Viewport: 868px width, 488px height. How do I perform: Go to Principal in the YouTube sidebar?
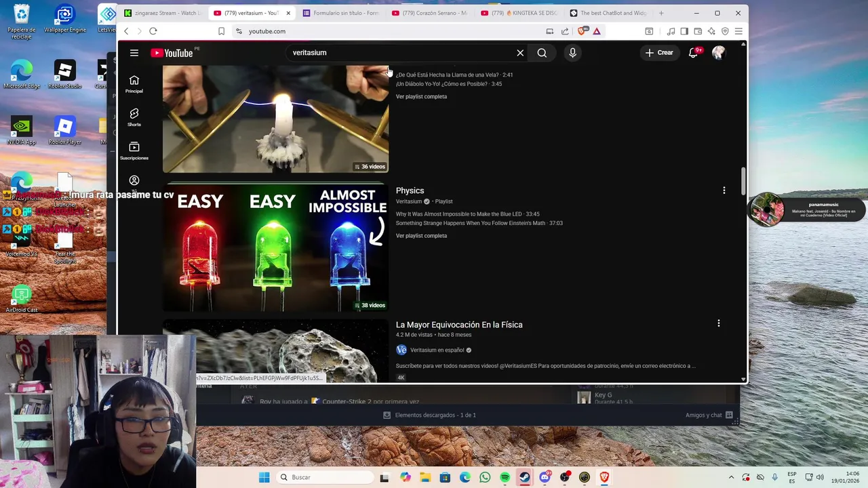click(134, 84)
